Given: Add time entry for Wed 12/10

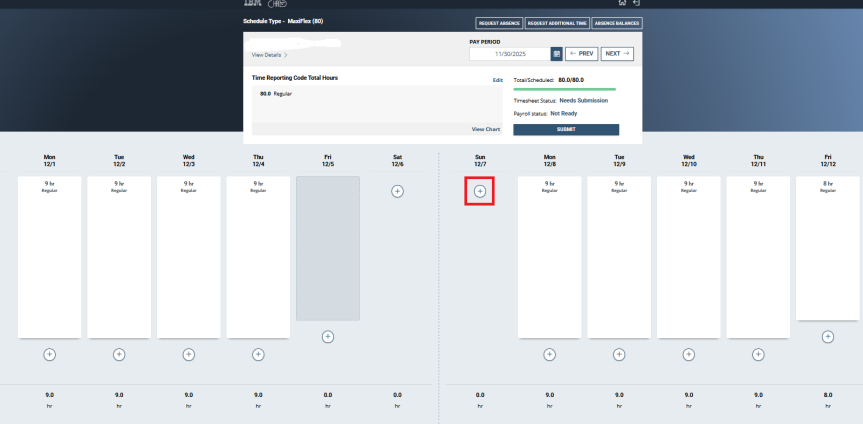Looking at the screenshot, I should point(689,355).
